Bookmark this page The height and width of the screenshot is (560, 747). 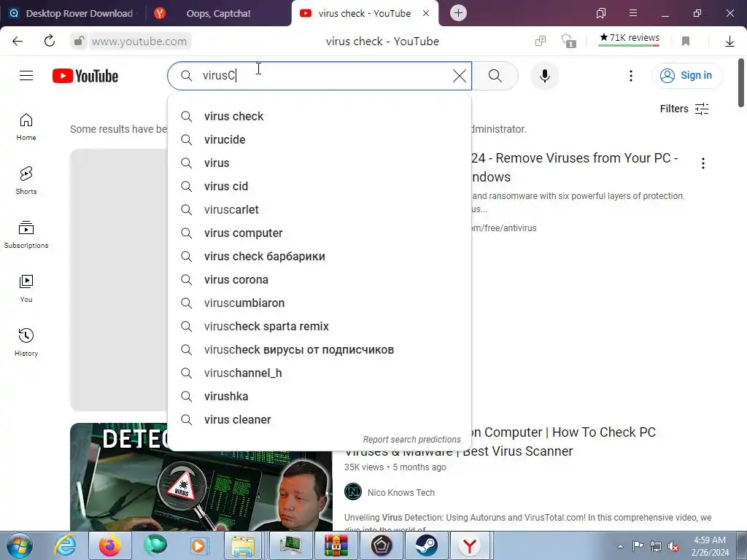pos(686,42)
